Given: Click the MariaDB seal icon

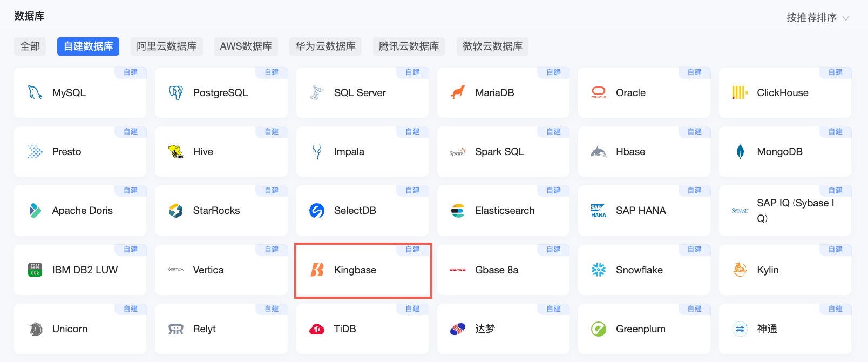Looking at the screenshot, I should click(x=458, y=92).
